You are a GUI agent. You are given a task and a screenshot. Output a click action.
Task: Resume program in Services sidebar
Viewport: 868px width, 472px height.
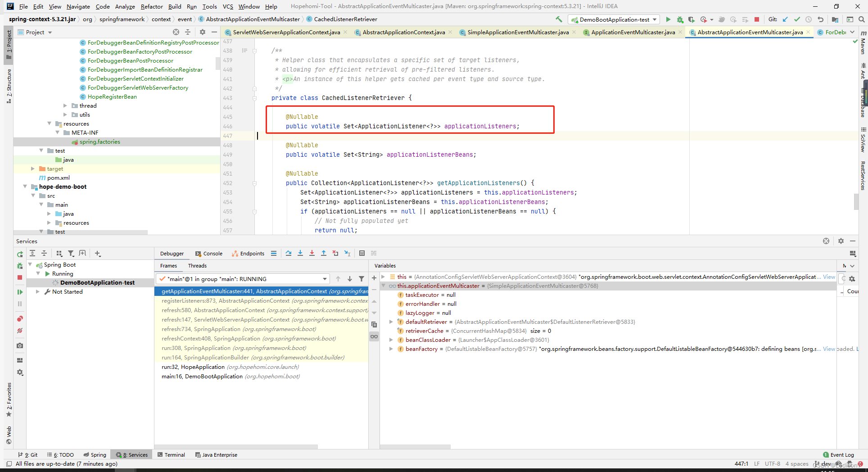(20, 292)
